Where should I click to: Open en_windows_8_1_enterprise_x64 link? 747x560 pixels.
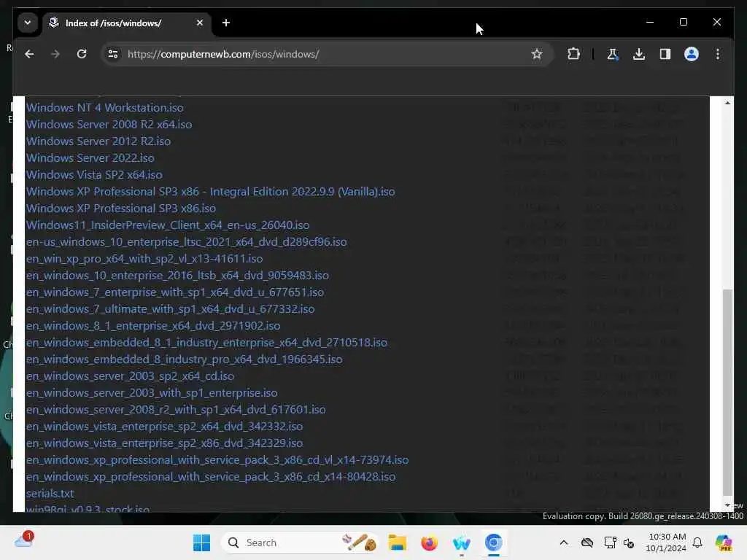[153, 326]
